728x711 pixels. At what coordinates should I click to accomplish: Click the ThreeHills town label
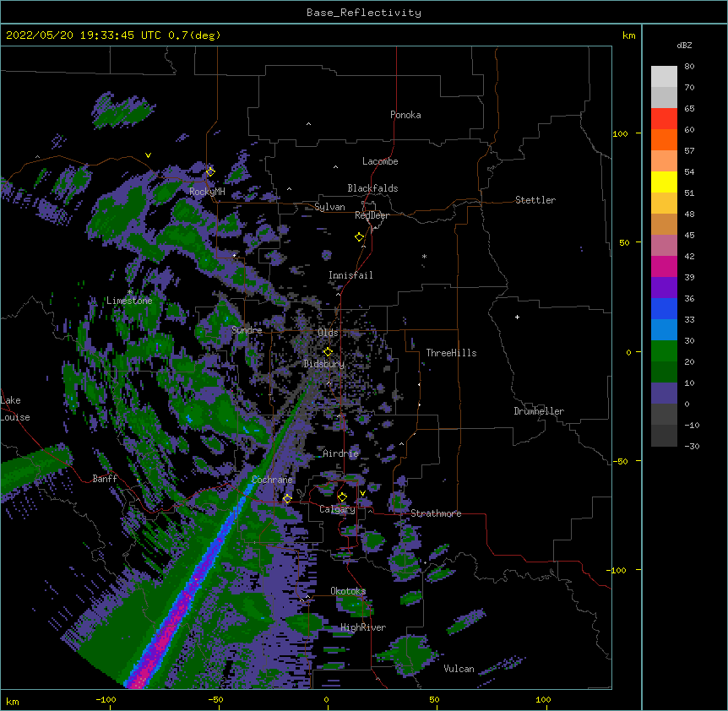(x=451, y=353)
